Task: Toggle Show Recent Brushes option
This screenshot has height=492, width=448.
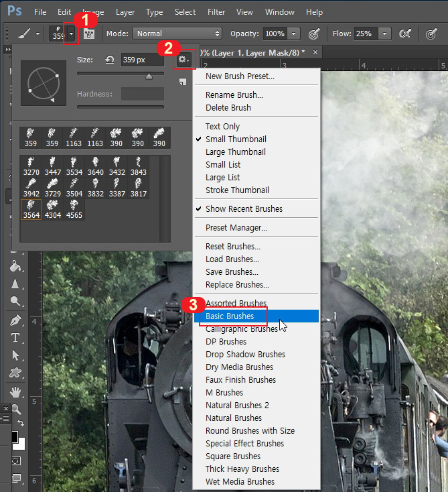Action: click(x=256, y=209)
